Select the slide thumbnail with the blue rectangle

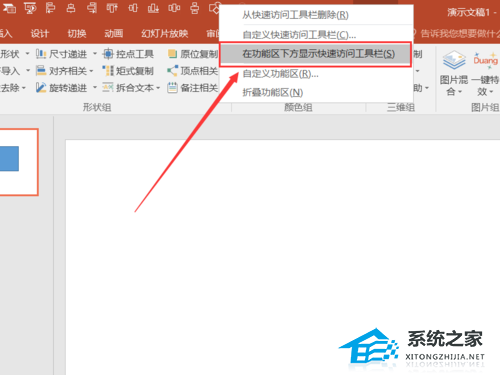pos(19,162)
